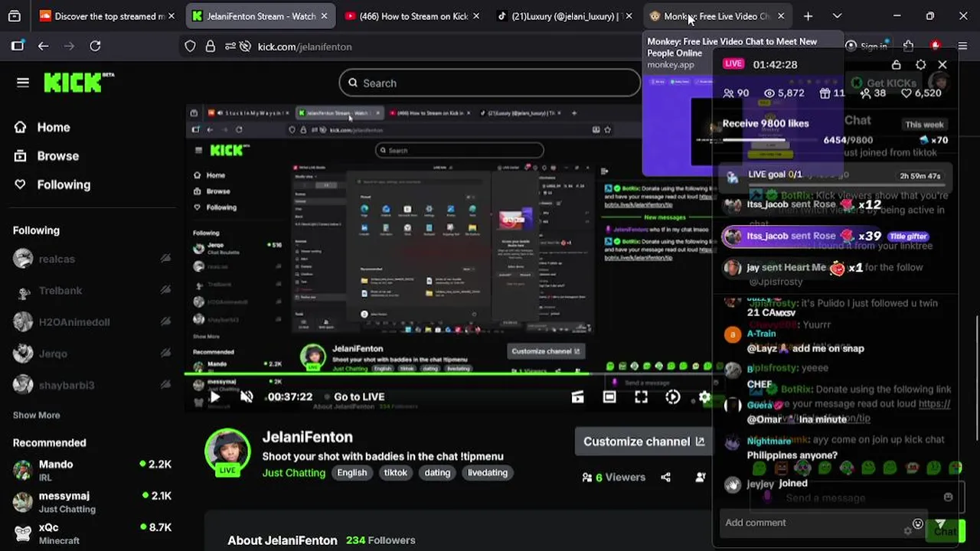
Task: Reload the current page
Action: coord(95,46)
